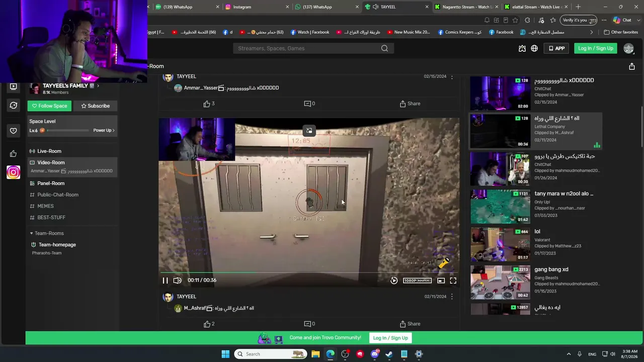
Task: Open Steam from the taskbar
Action: pos(389,354)
